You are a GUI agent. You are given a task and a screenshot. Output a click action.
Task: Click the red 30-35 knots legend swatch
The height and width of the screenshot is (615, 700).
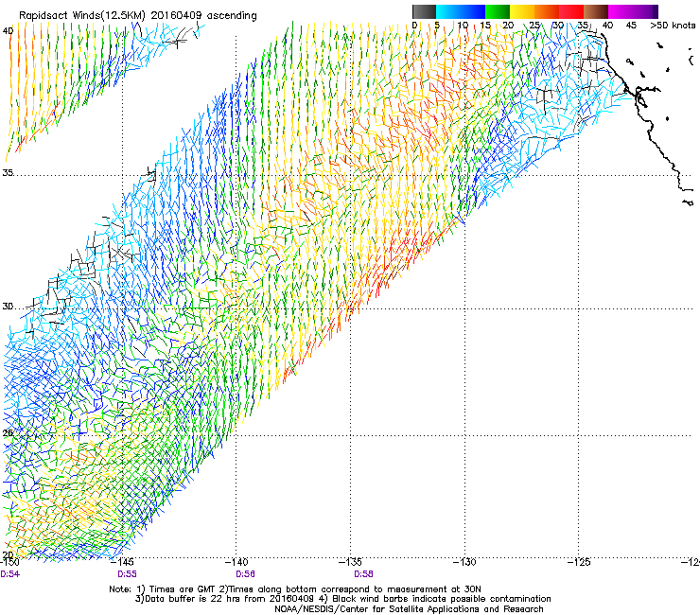click(x=571, y=11)
